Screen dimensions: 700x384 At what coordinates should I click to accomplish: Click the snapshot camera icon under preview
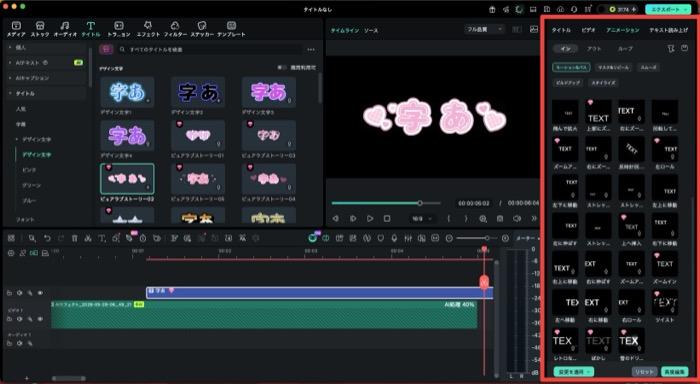click(x=500, y=218)
